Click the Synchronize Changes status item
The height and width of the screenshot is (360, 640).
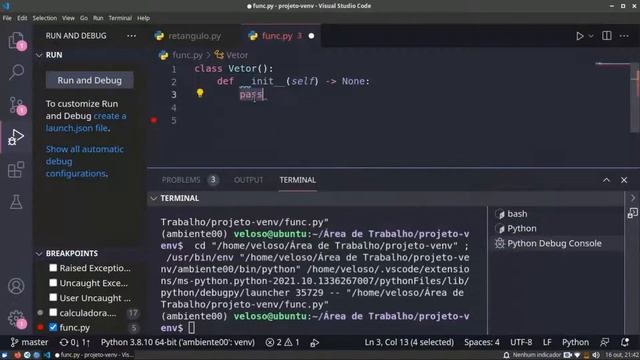[75, 342]
